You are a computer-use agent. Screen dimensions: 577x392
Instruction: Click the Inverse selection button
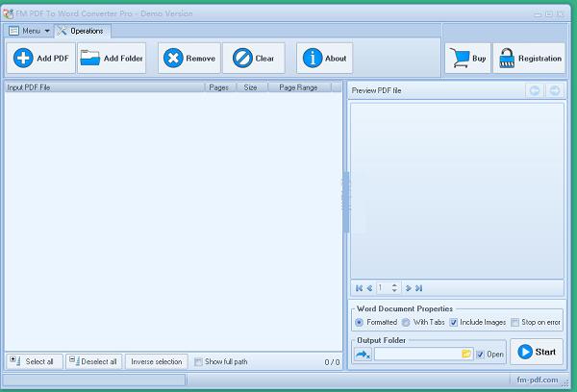[x=156, y=362]
